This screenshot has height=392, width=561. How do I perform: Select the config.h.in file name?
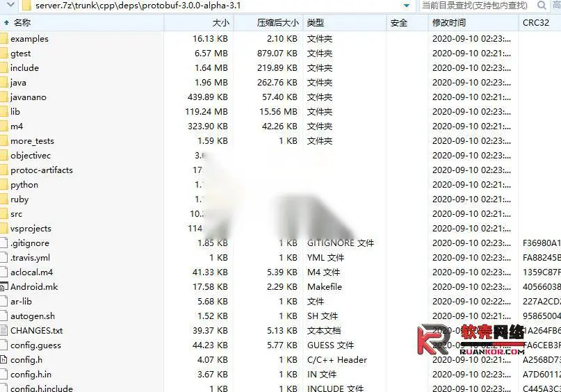coord(31,375)
